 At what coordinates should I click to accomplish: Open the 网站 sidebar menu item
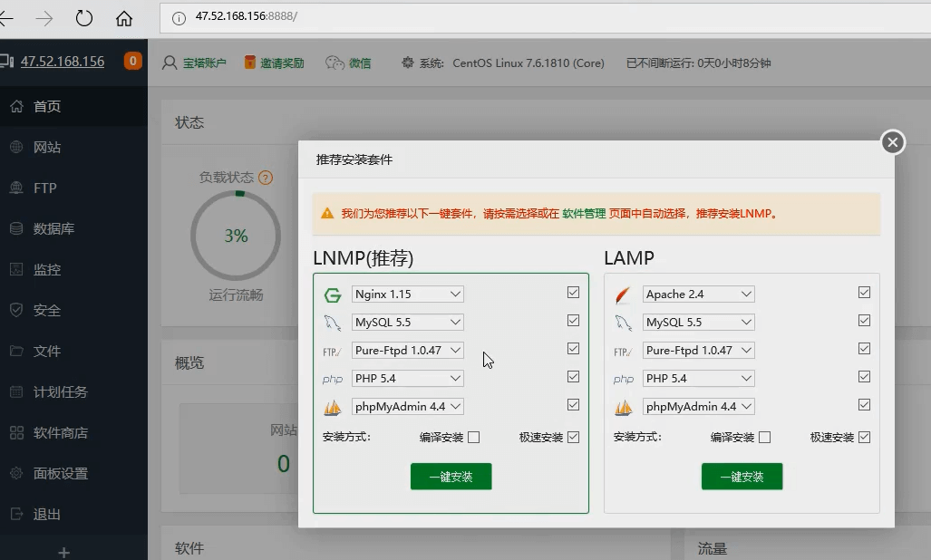[73, 147]
